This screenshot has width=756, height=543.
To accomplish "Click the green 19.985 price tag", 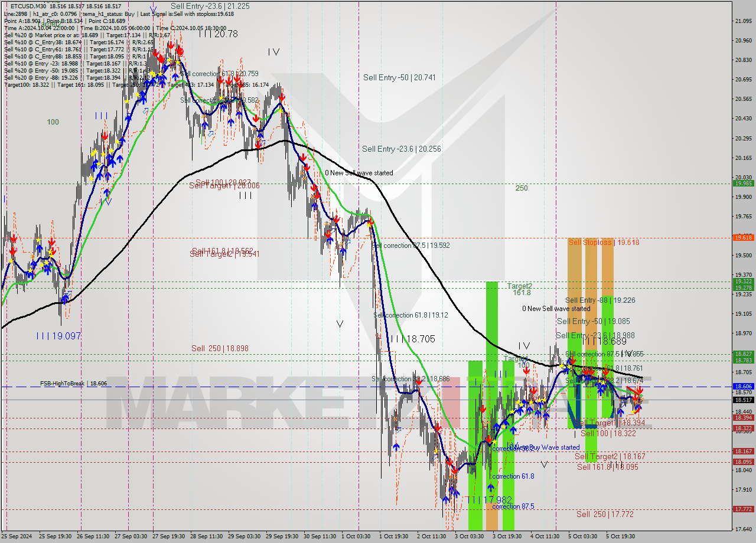I will pos(743,183).
